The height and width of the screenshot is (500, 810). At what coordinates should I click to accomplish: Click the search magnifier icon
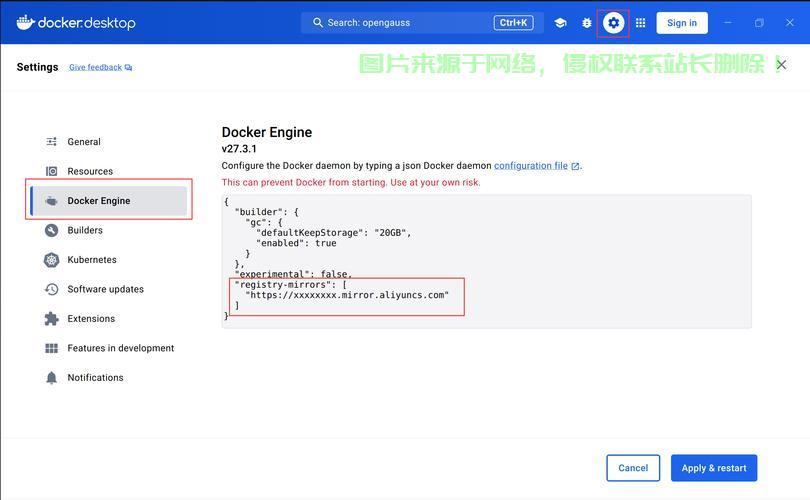tap(318, 23)
